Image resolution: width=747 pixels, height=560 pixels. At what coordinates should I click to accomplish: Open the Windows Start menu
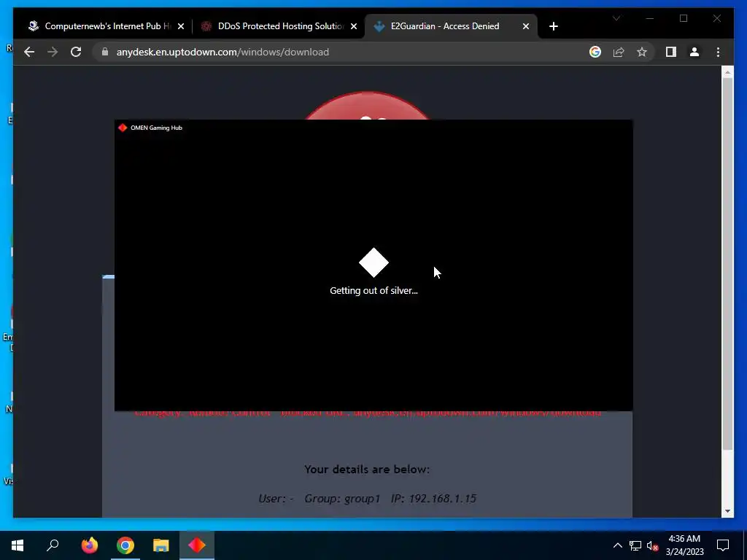[x=18, y=545]
